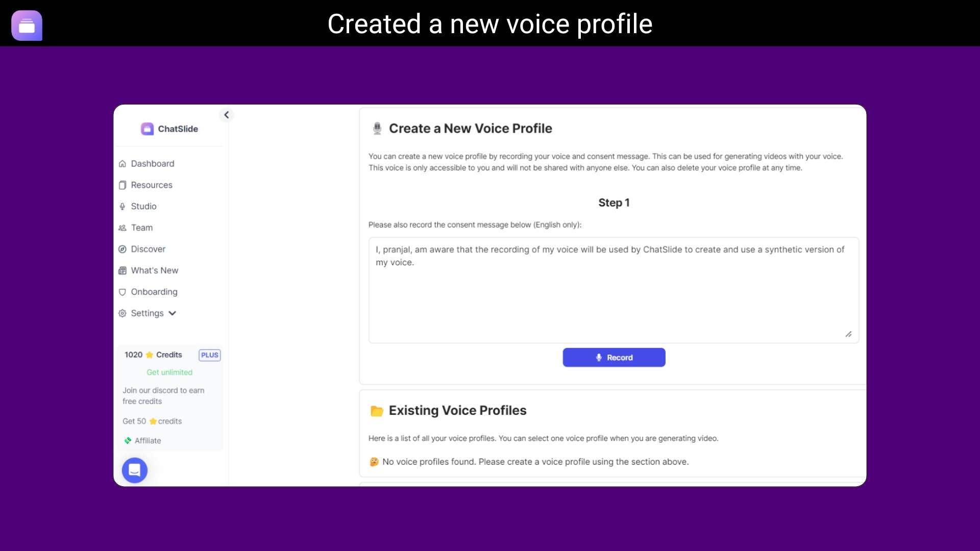Go to the Onboarding page
The height and width of the screenshot is (551, 980).
point(154,292)
